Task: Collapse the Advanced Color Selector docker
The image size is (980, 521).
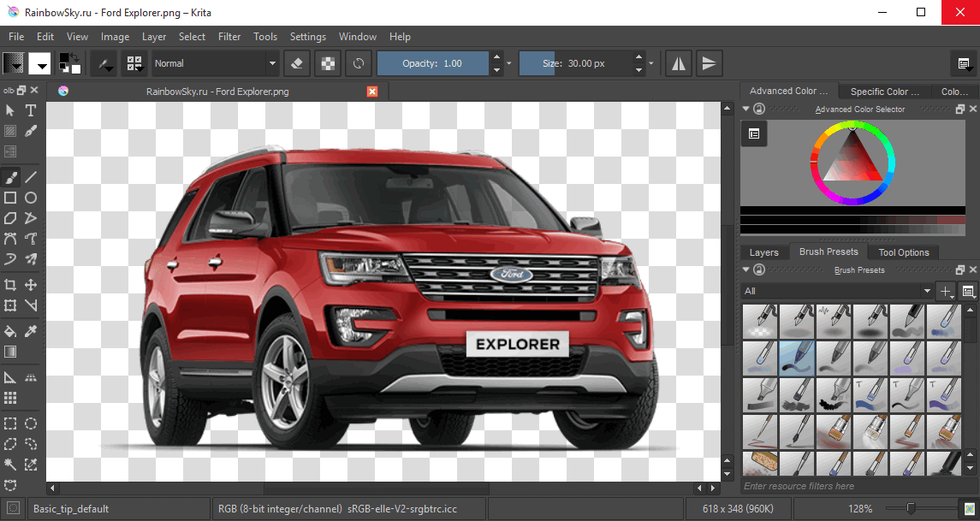Action: [745, 109]
